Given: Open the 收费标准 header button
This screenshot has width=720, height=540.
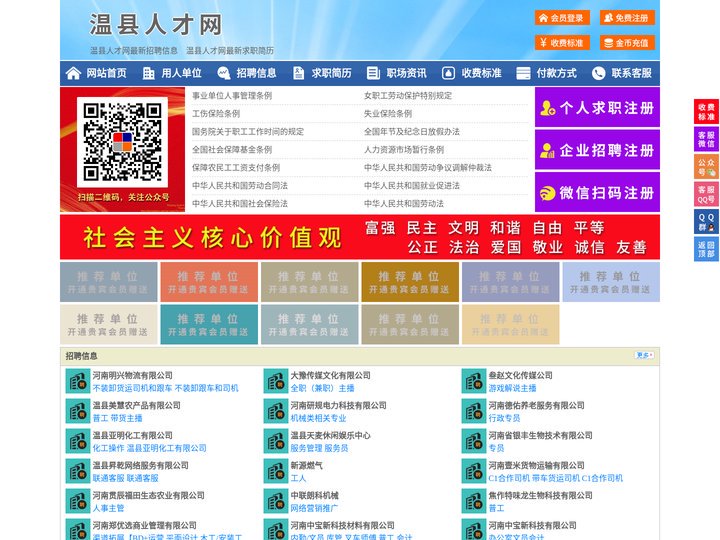Looking at the screenshot, I should [562, 43].
